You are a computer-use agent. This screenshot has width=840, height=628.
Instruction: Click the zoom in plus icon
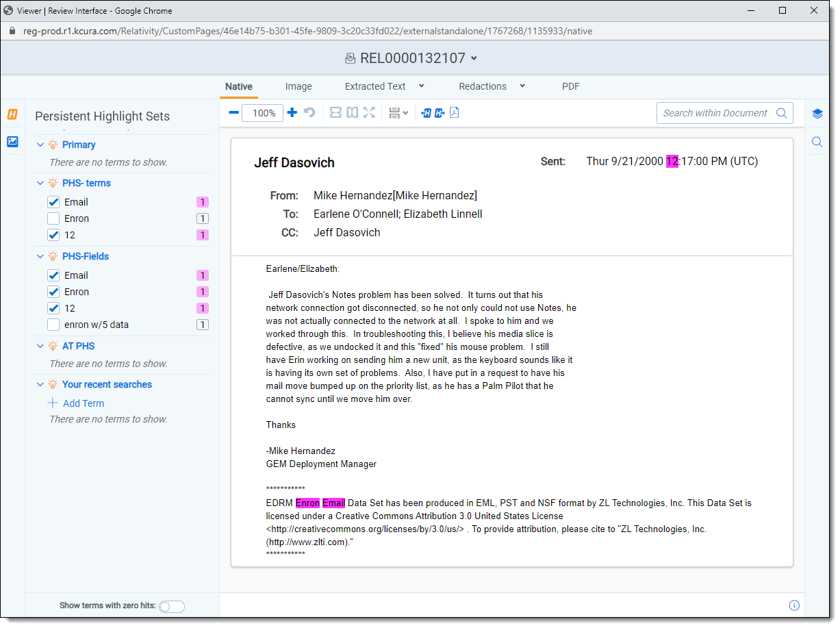pos(292,113)
